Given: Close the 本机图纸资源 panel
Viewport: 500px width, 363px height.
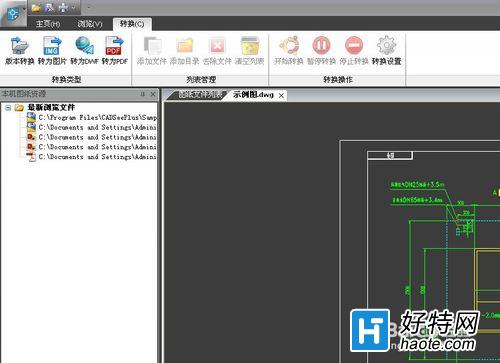Looking at the screenshot, I should pyautogui.click(x=153, y=94).
